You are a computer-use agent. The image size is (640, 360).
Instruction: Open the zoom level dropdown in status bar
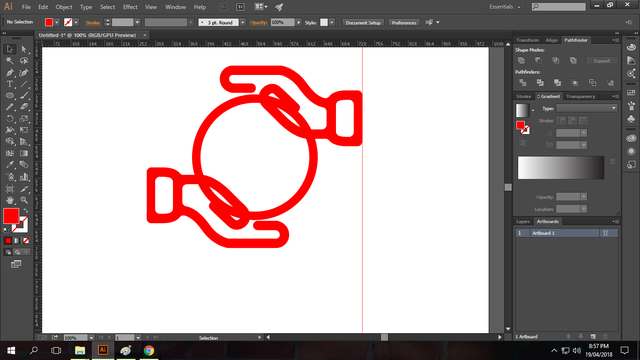91,338
